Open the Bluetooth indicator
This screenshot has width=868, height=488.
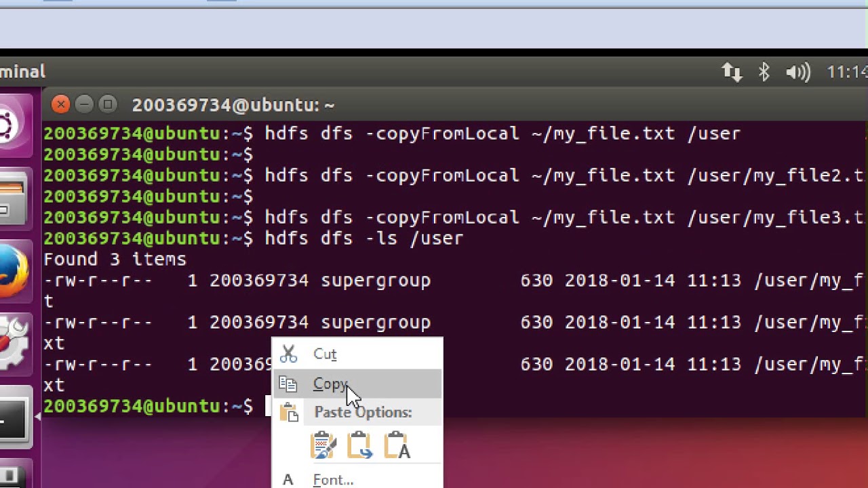(x=764, y=72)
